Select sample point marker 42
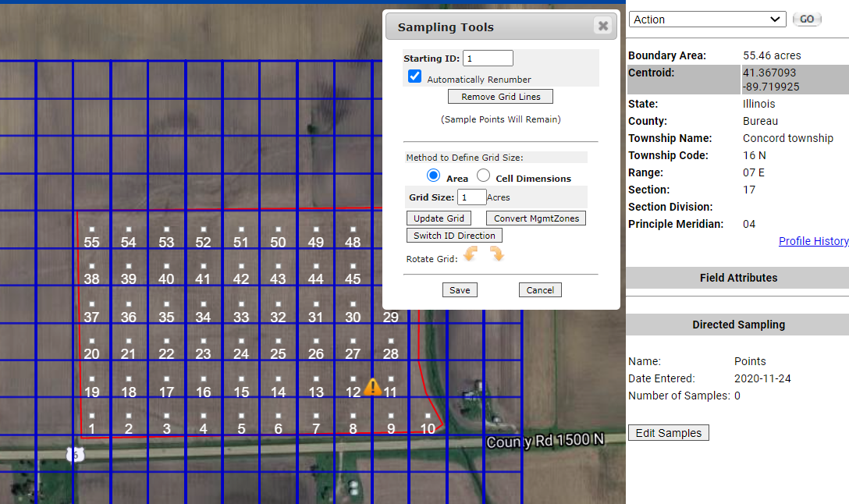Viewport: 849px width, 504px height. [241, 266]
